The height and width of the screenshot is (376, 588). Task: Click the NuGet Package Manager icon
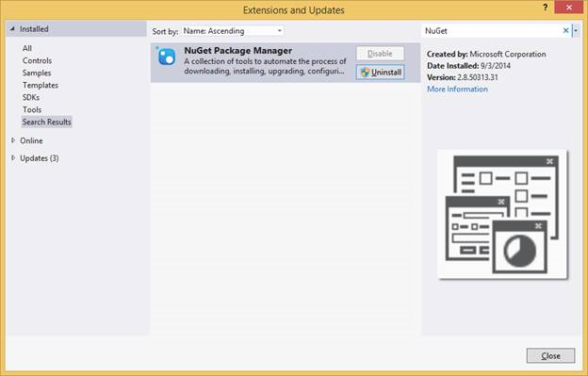click(x=166, y=57)
